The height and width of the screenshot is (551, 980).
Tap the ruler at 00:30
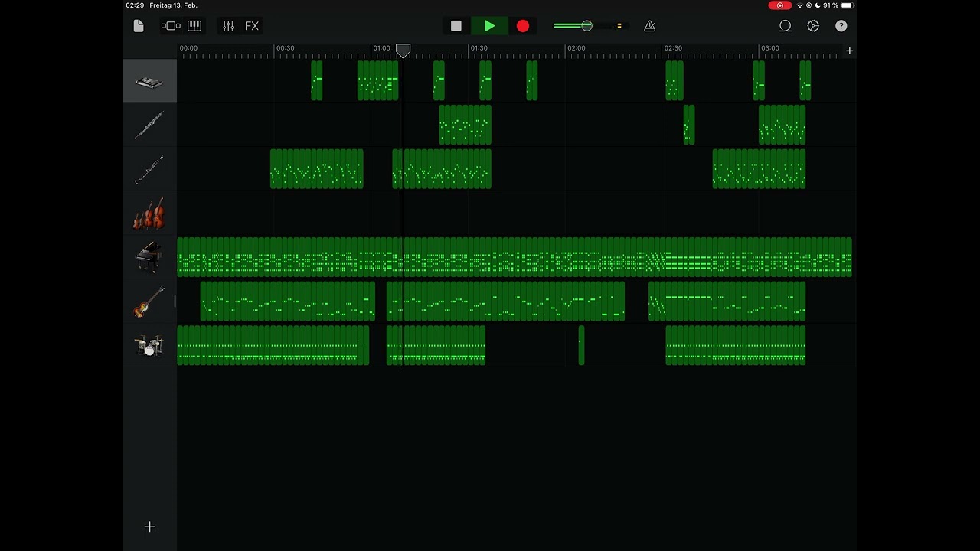click(286, 48)
